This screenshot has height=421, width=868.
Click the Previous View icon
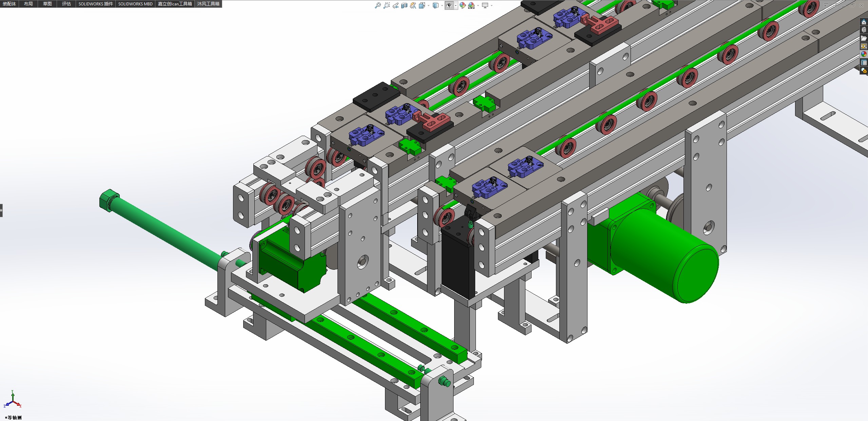point(396,5)
